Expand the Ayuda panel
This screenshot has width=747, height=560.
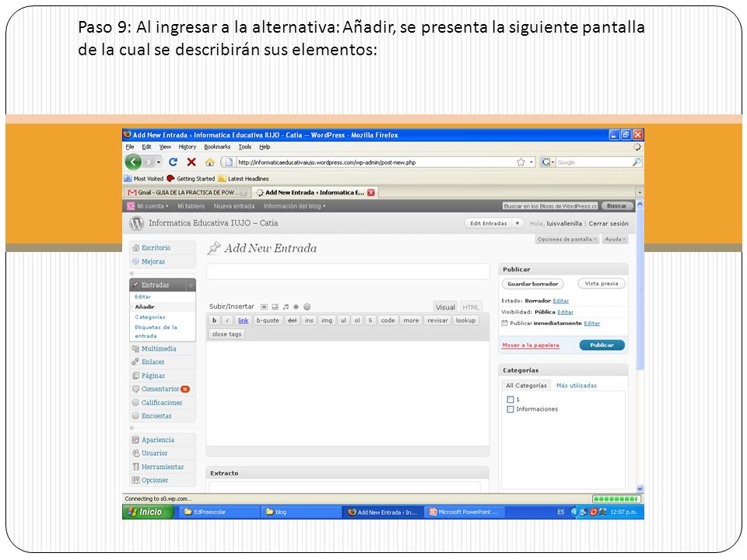pos(615,240)
